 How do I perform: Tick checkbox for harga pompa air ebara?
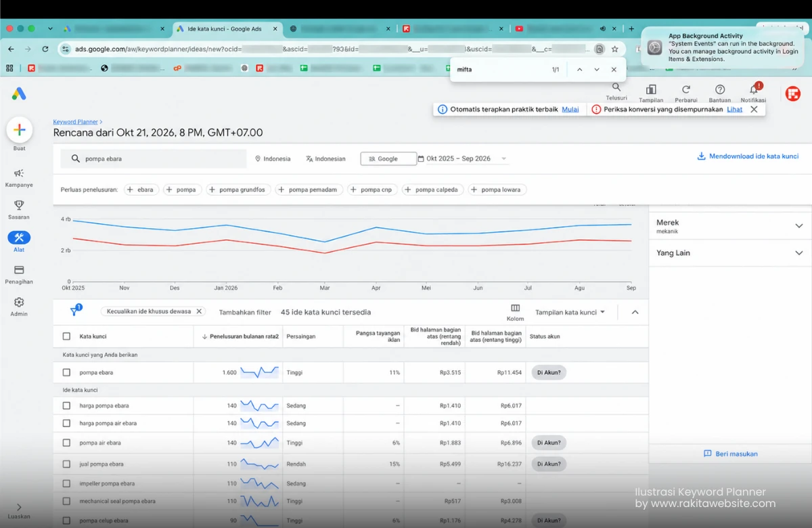(x=66, y=423)
